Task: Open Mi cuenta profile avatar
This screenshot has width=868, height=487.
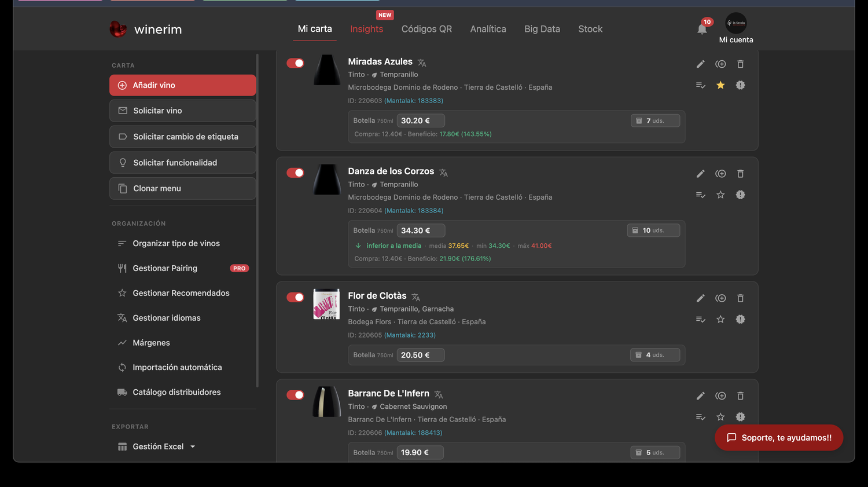Action: pos(736,23)
